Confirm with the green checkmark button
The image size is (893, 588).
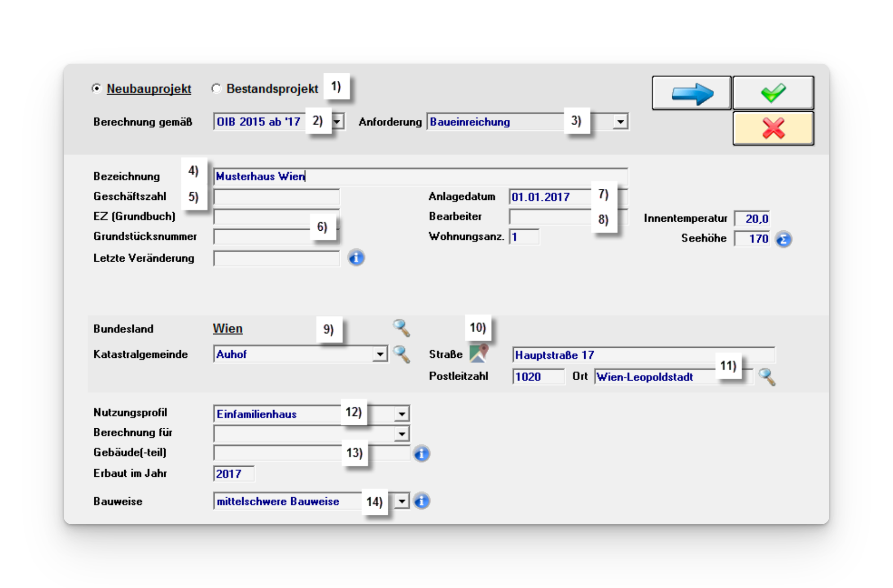point(773,93)
